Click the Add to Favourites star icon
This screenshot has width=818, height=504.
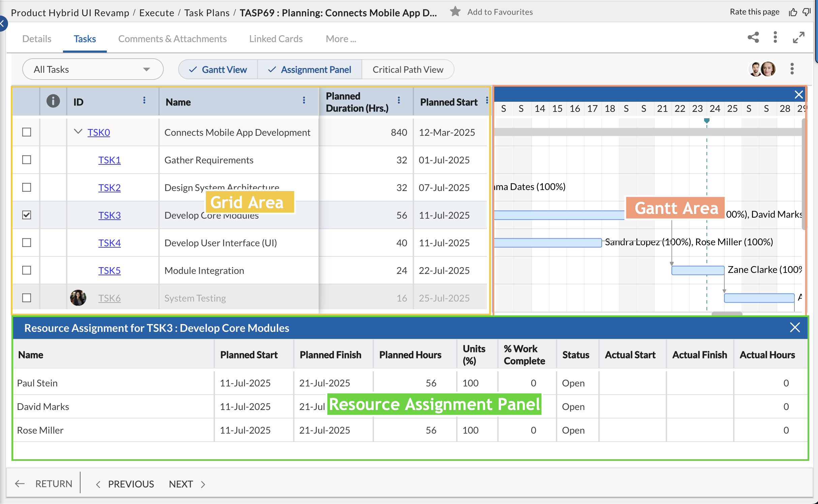(x=455, y=12)
